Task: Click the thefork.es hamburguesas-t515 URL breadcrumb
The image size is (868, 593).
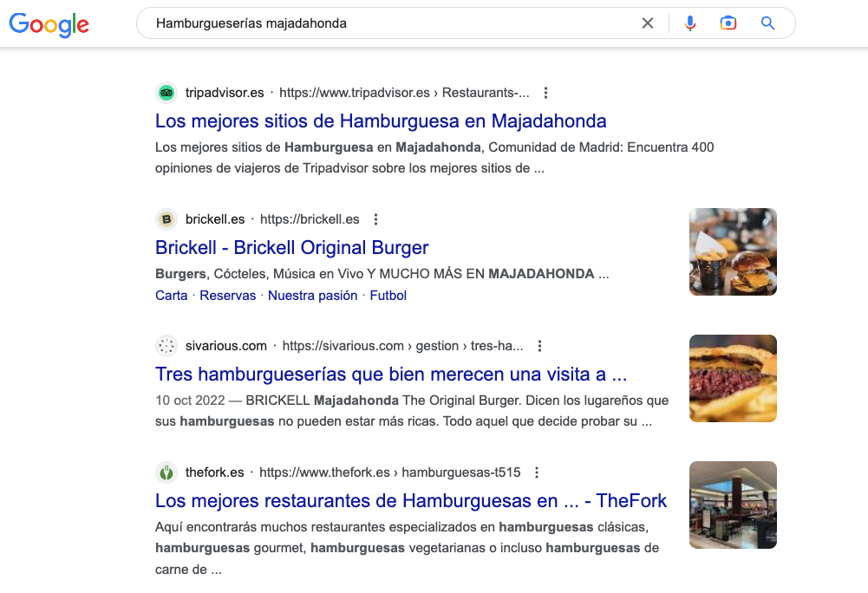Action: tap(389, 472)
